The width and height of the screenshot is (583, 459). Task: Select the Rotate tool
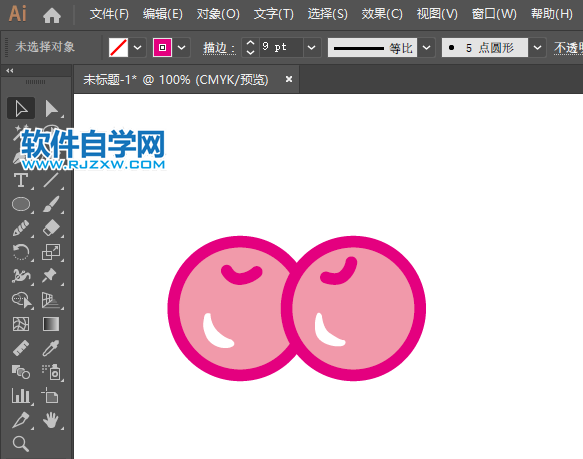[21, 252]
